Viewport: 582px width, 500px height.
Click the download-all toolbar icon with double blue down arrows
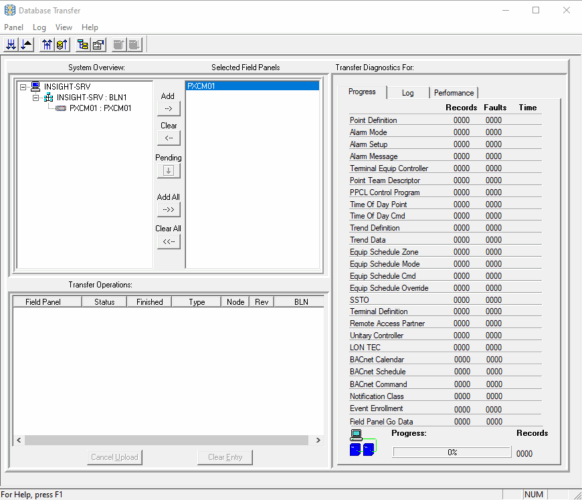(11, 45)
